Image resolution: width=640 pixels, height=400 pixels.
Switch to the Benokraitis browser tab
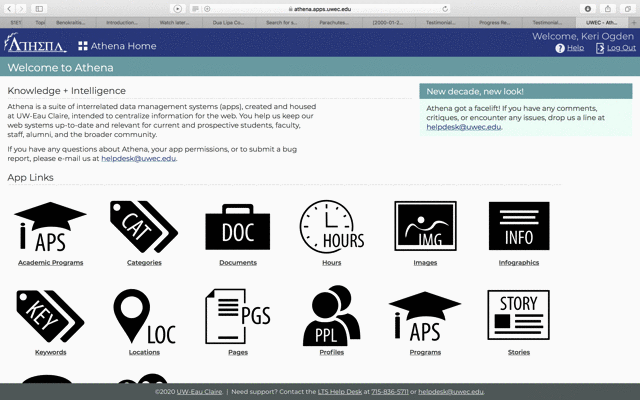pyautogui.click(x=70, y=22)
